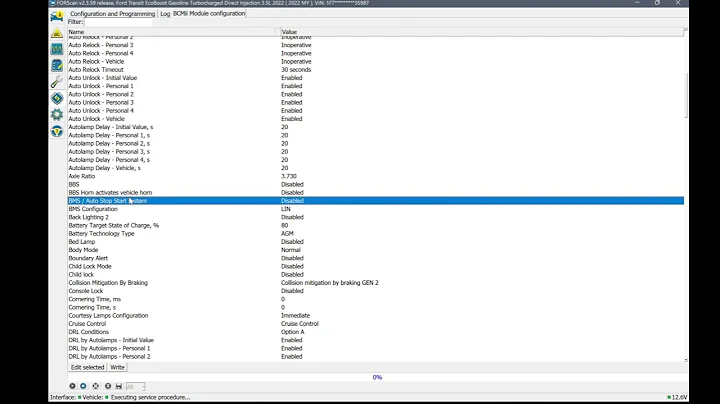Select the BBS Horn activates vehicle horn row
Viewport: 720px width, 404px height.
(x=376, y=192)
